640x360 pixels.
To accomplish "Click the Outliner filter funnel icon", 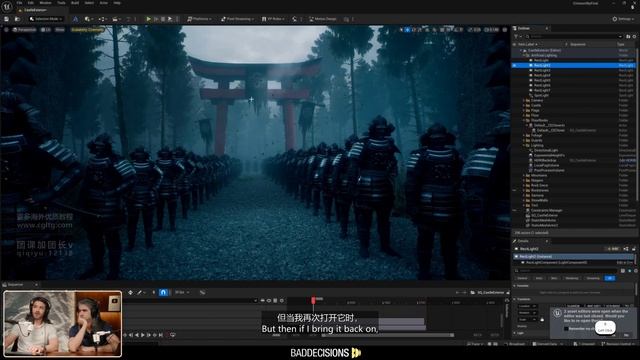I will click(516, 36).
